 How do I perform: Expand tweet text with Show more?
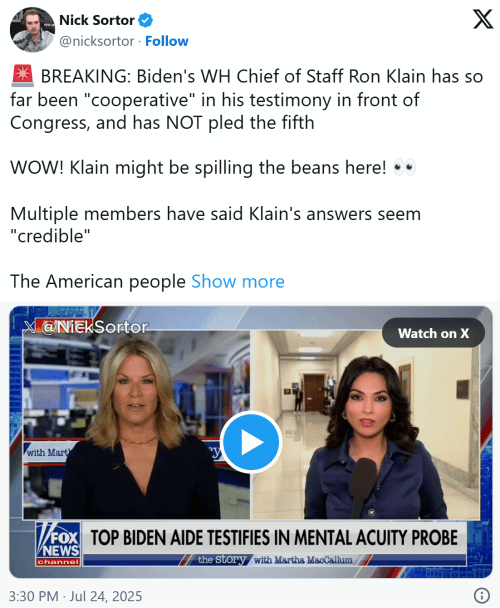point(238,282)
